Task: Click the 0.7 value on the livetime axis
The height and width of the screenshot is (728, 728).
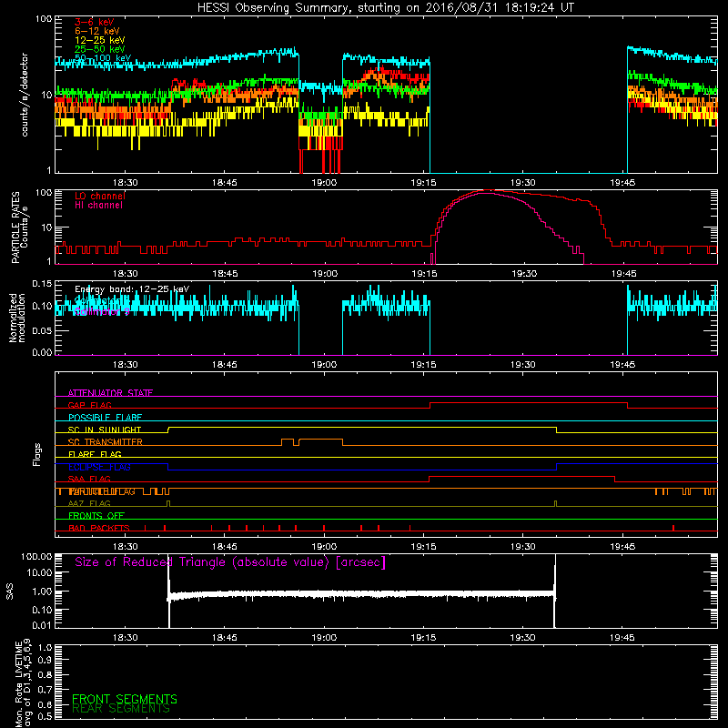Action: pyautogui.click(x=45, y=690)
